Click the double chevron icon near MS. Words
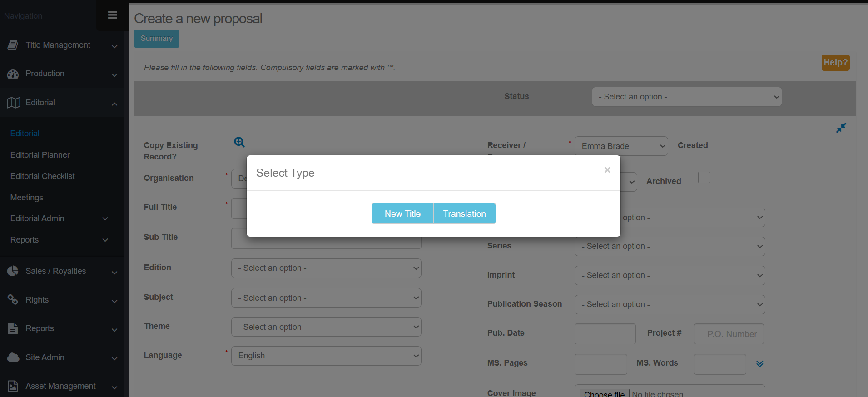The image size is (868, 397). (x=759, y=364)
